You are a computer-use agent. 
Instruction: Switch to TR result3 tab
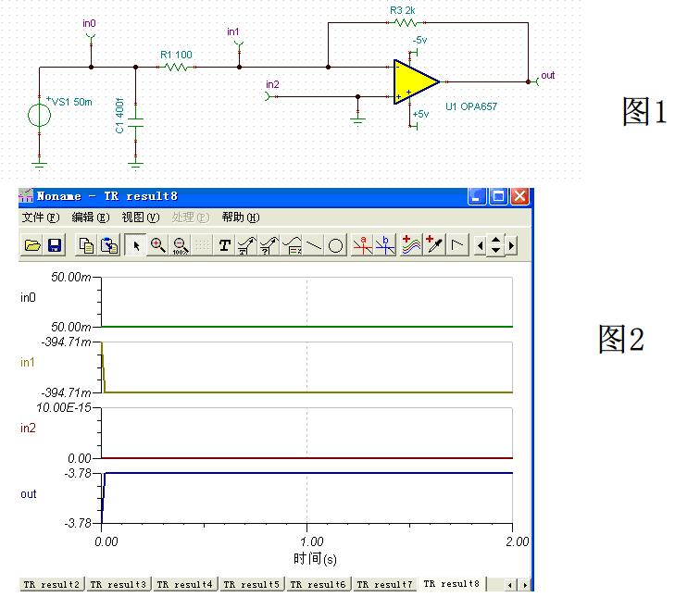click(x=119, y=585)
